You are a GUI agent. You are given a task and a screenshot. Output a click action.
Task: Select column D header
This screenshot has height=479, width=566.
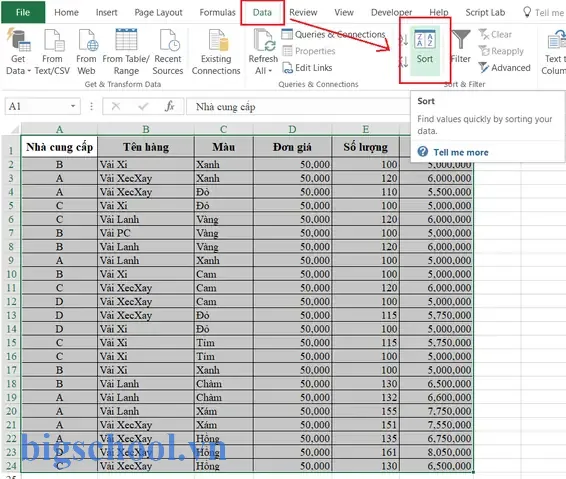pyautogui.click(x=292, y=129)
